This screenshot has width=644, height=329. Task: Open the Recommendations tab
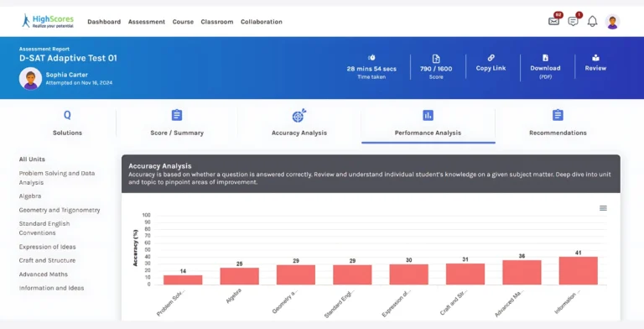point(558,123)
